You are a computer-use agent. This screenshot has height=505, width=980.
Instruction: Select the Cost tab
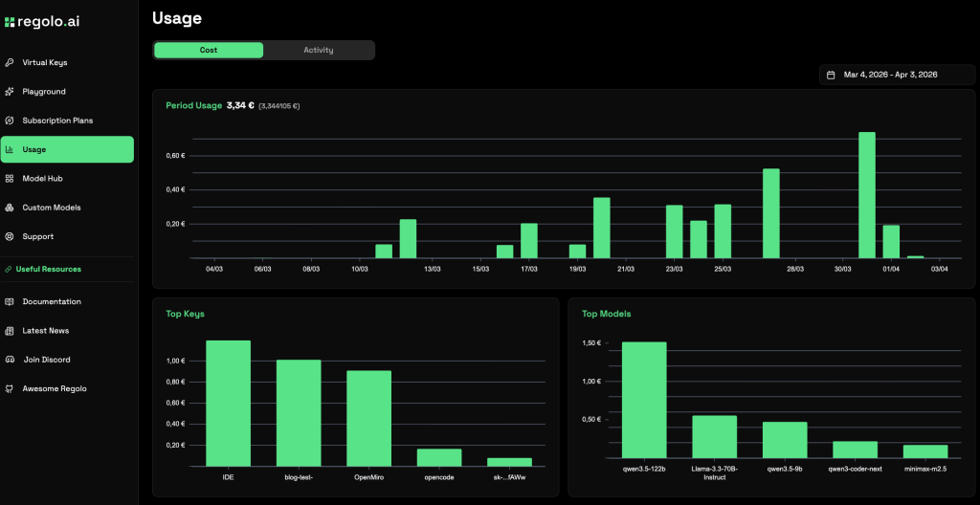(209, 50)
